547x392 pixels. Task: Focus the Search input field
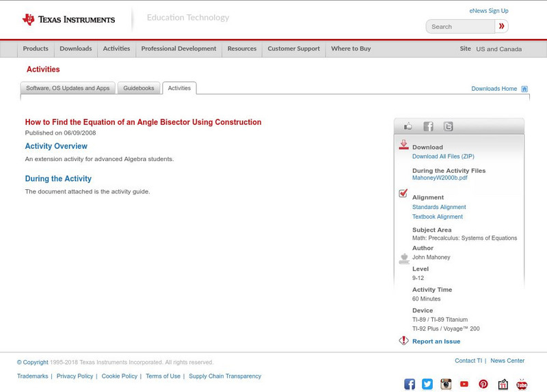[461, 27]
